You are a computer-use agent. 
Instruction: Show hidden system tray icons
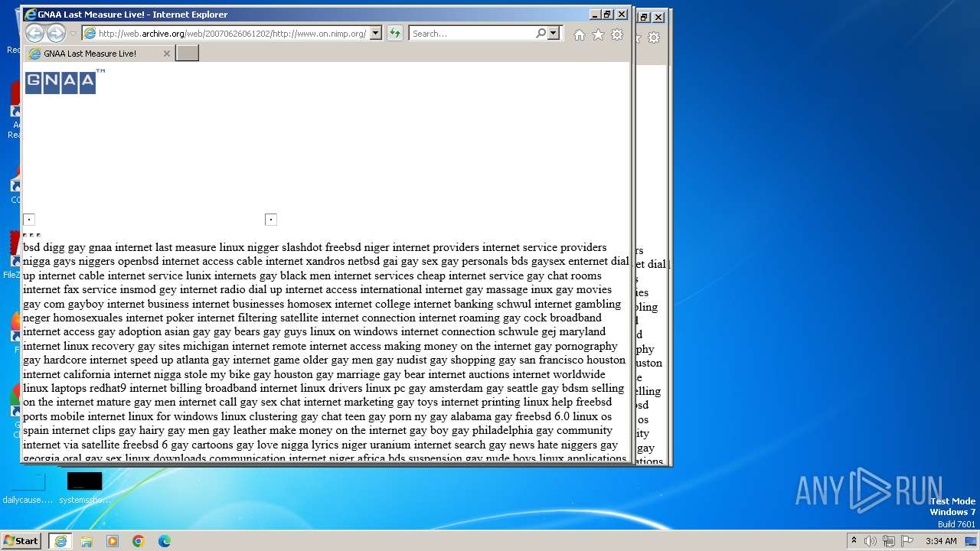tap(854, 540)
